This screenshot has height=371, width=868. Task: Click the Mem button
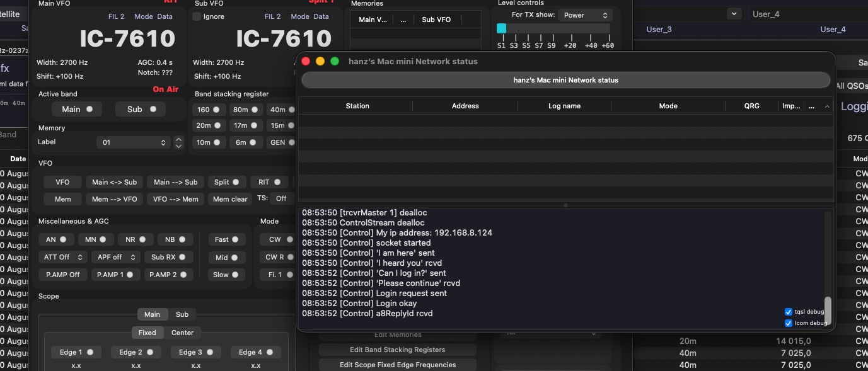pos(62,199)
